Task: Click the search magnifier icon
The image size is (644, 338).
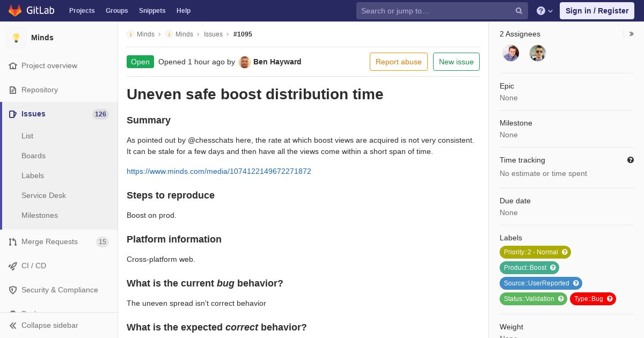Action: (x=519, y=11)
